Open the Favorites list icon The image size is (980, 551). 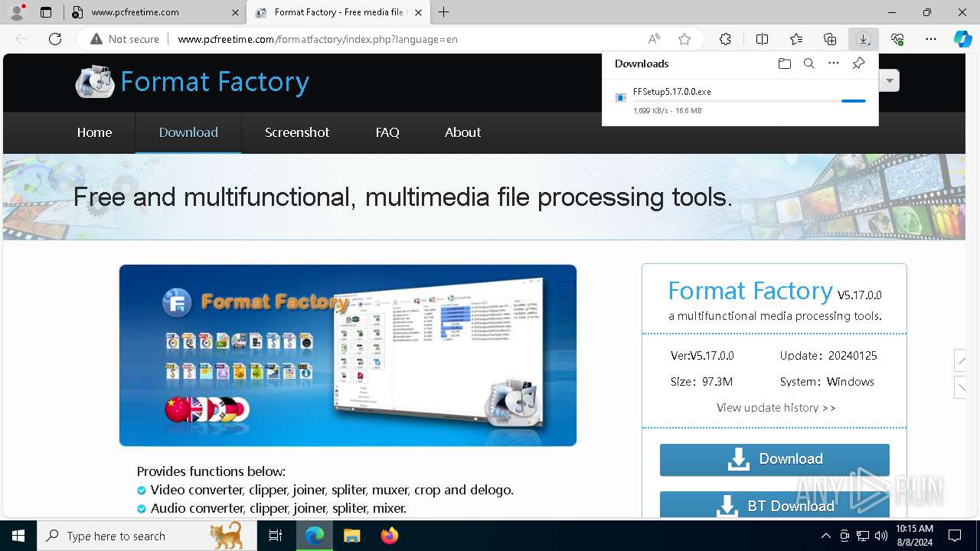796,39
